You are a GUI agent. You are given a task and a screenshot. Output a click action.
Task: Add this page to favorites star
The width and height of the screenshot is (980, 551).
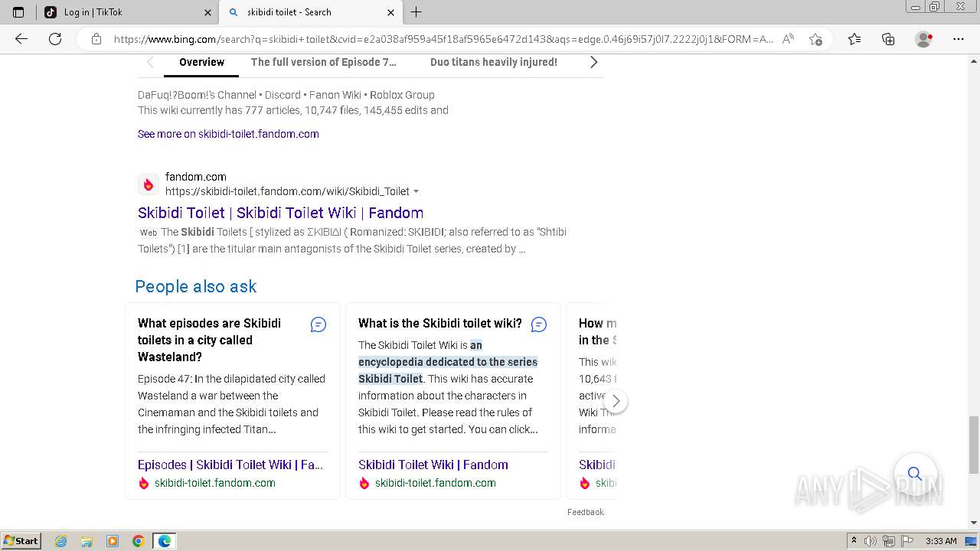815,39
